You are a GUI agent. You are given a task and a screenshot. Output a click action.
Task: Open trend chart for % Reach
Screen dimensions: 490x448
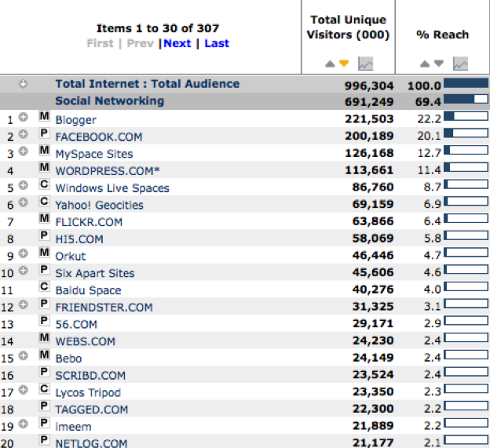click(460, 64)
